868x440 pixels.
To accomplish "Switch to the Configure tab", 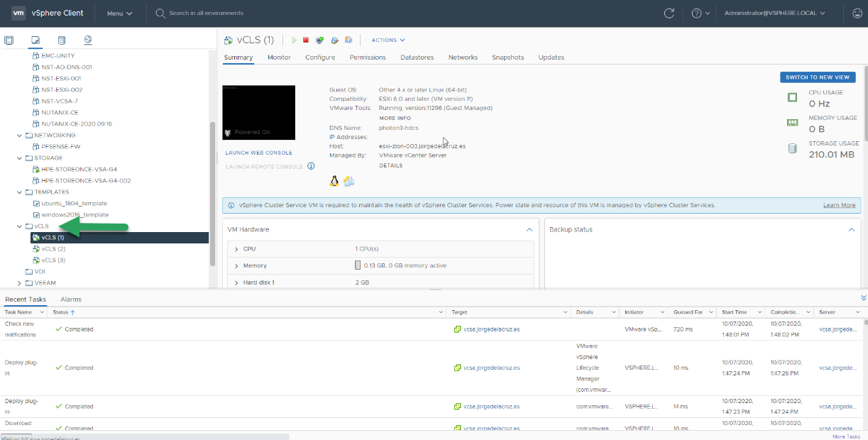I will 320,57.
